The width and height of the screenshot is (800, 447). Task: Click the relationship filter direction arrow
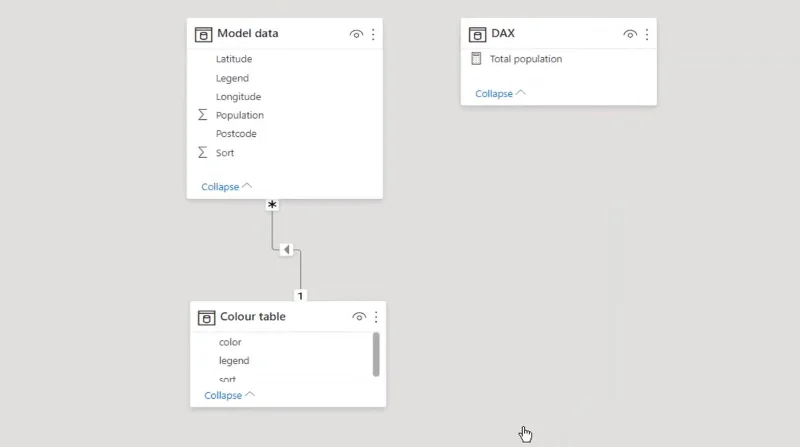(x=286, y=250)
